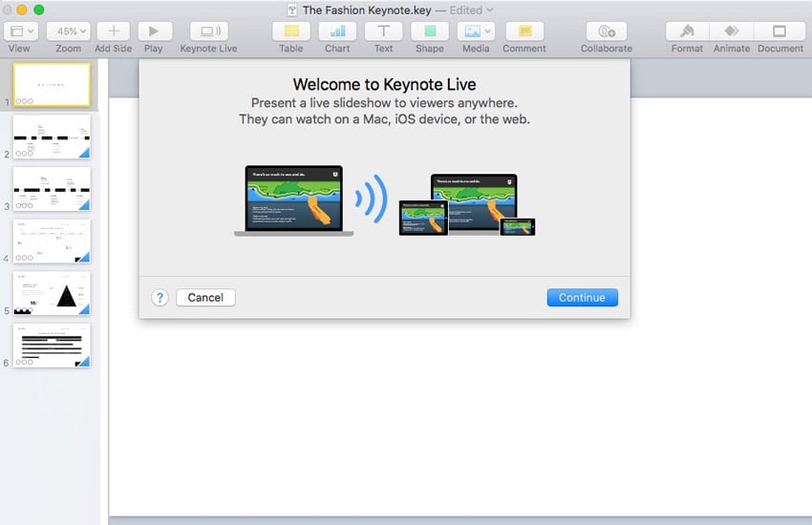The height and width of the screenshot is (525, 812).
Task: Toggle the Document inspector panel
Action: point(780,31)
